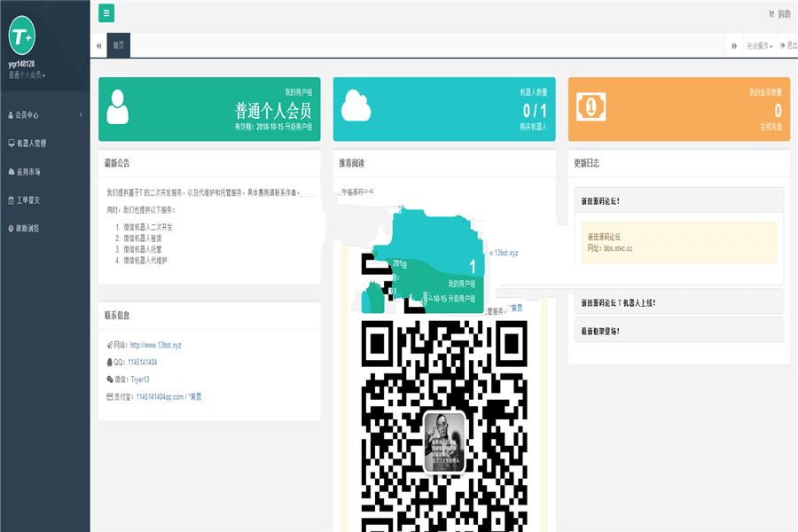Click list item 微信机器人代维护
The width and height of the screenshot is (798, 532).
click(145, 261)
